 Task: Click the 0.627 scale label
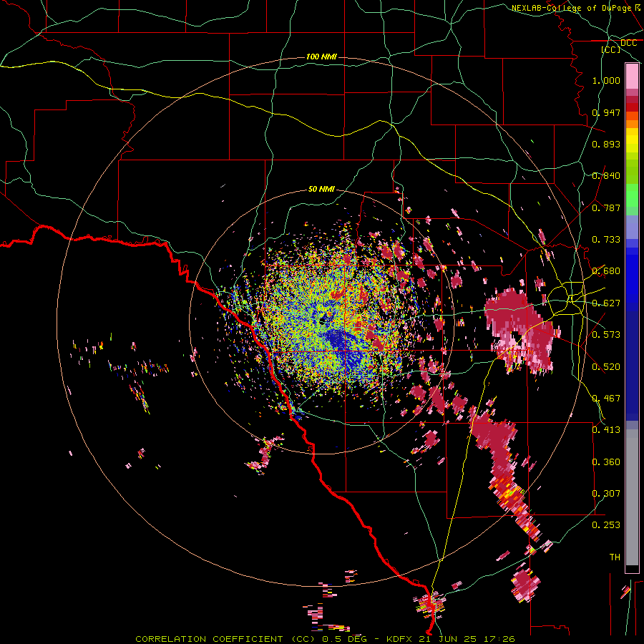(x=606, y=303)
